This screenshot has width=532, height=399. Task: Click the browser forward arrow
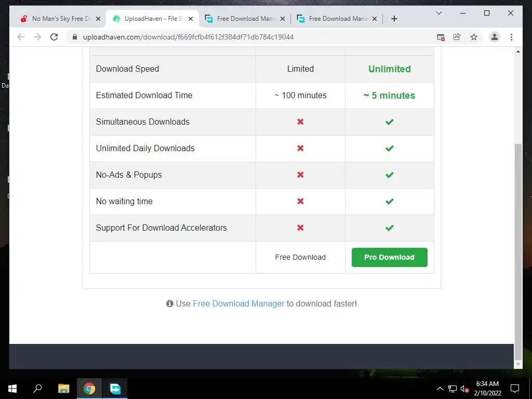click(x=37, y=37)
